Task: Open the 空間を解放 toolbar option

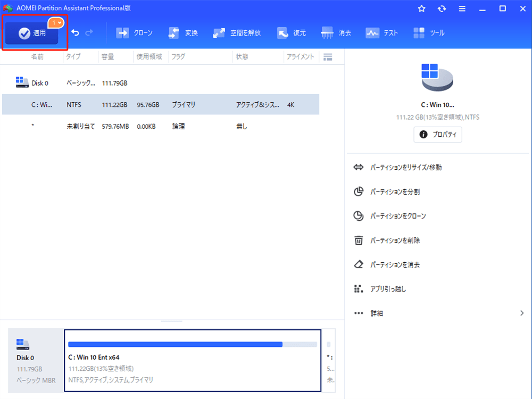Action: [x=237, y=33]
